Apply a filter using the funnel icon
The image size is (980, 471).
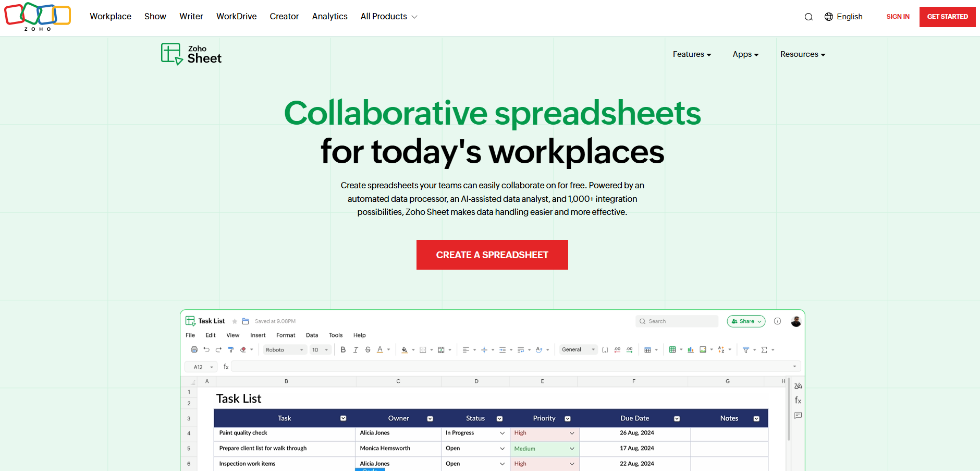746,349
